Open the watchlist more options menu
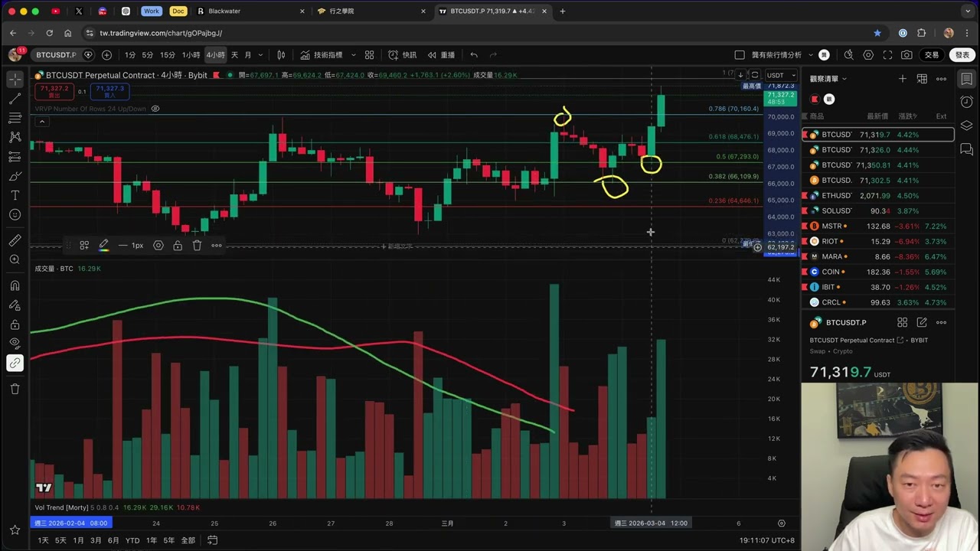 pyautogui.click(x=941, y=79)
